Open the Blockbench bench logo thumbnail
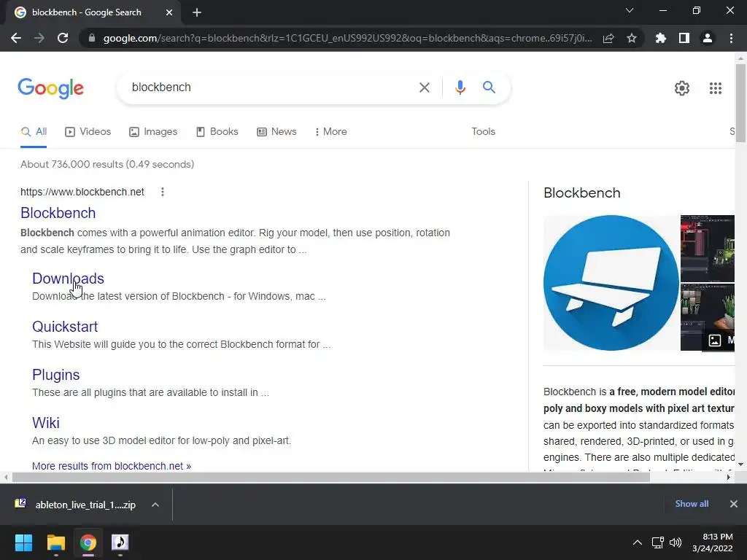Image resolution: width=747 pixels, height=560 pixels. (611, 283)
